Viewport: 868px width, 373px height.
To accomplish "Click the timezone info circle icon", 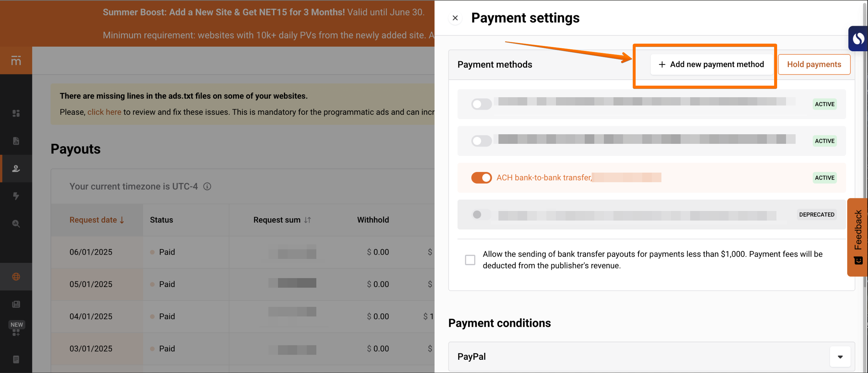I will pyautogui.click(x=207, y=186).
